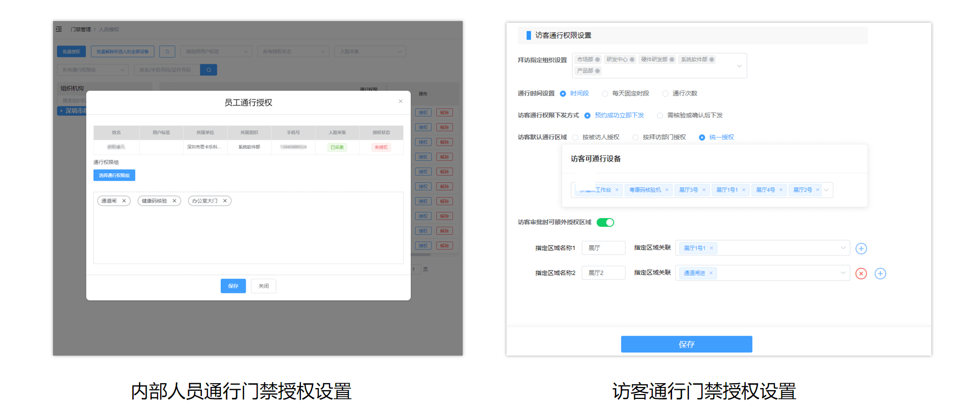980x420 pixels.
Task: Click the 指定区域名称2 input field
Action: point(603,273)
